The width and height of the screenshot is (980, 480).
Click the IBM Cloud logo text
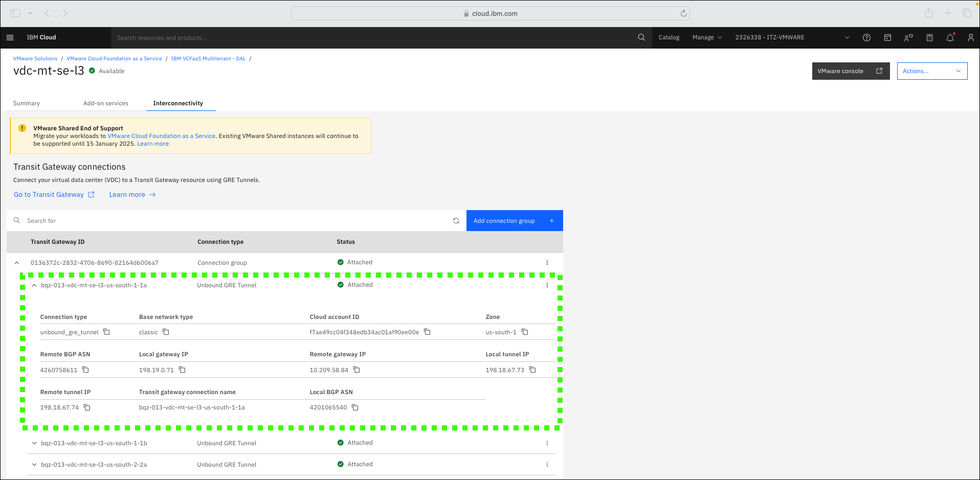(41, 37)
